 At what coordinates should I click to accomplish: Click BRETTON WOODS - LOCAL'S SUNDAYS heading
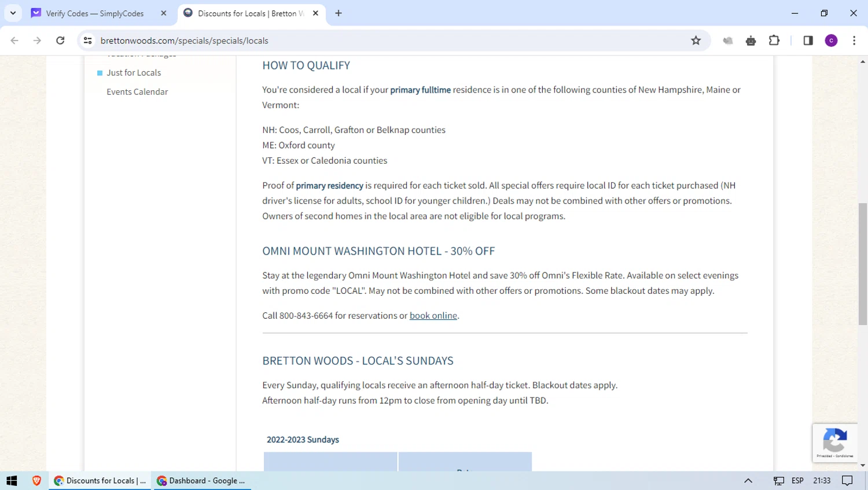coord(358,361)
